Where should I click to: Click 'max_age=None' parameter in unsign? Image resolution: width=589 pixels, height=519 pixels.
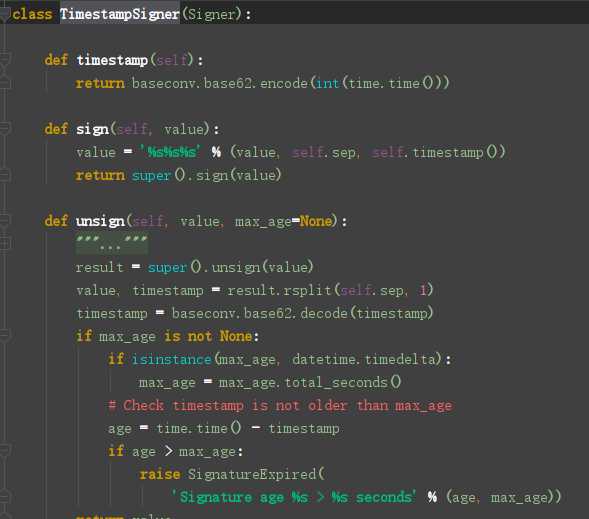pos(284,221)
